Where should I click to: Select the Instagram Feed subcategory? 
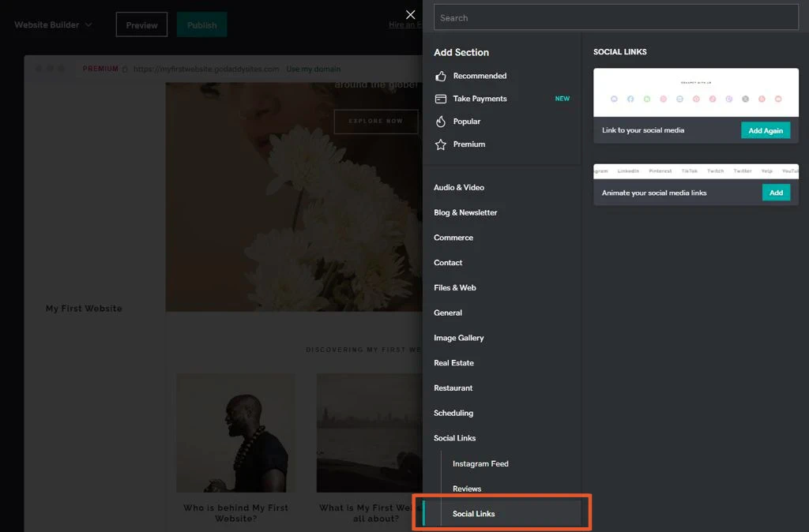click(480, 464)
